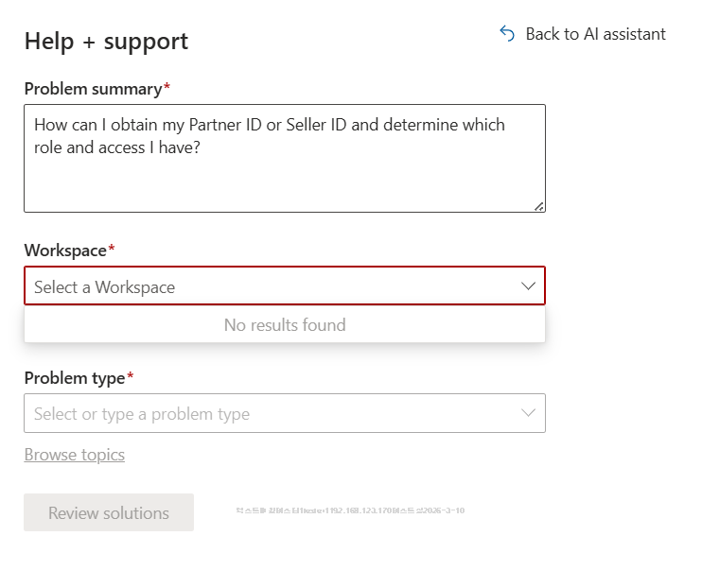Collapse Workspace list using its chevron
The width and height of the screenshot is (702, 588).
529,285
